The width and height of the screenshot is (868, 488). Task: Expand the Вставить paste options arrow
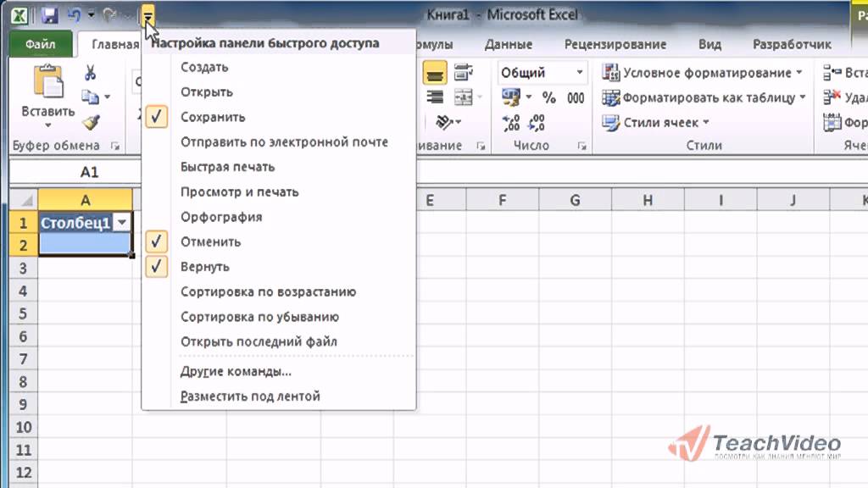[x=48, y=125]
